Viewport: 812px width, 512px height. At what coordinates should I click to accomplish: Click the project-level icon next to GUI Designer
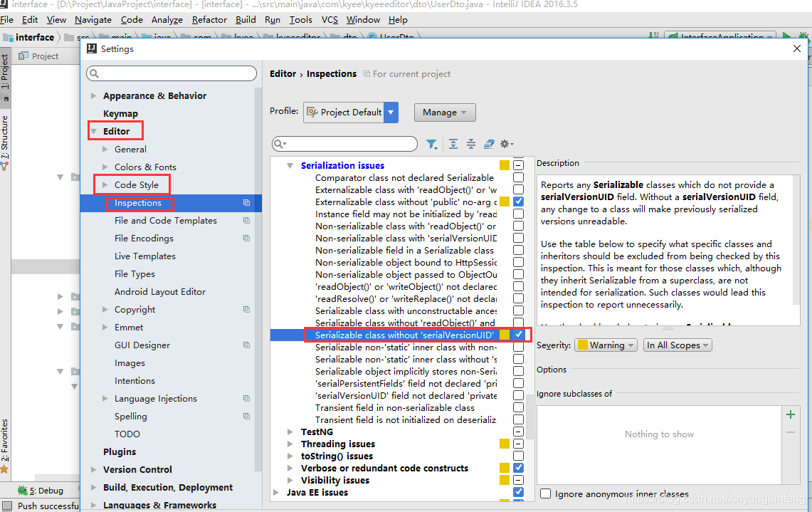pos(246,345)
